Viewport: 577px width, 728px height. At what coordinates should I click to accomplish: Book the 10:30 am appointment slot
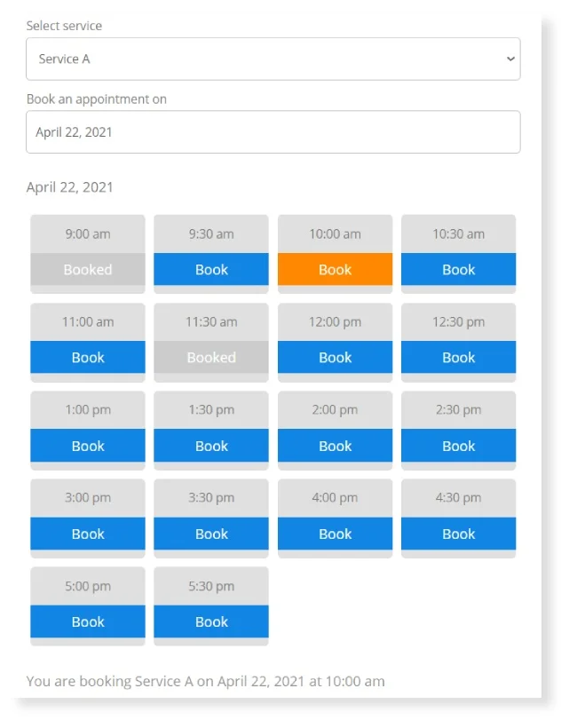[459, 269]
